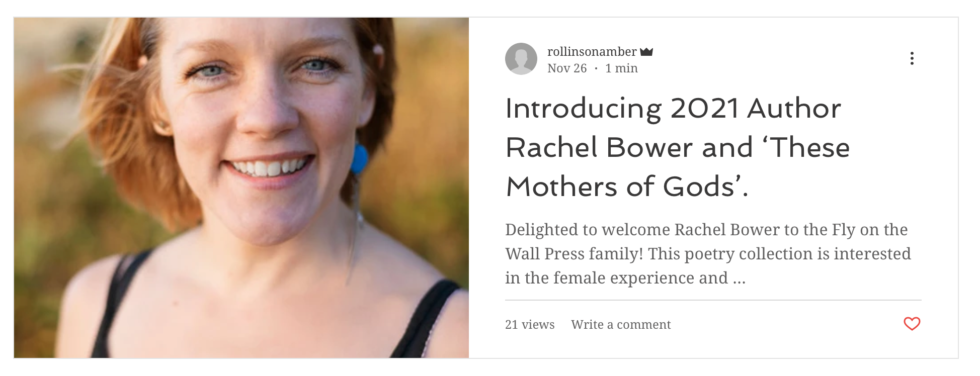The height and width of the screenshot is (376, 980).
Task: Click the divider line above the view count
Action: pos(713,300)
